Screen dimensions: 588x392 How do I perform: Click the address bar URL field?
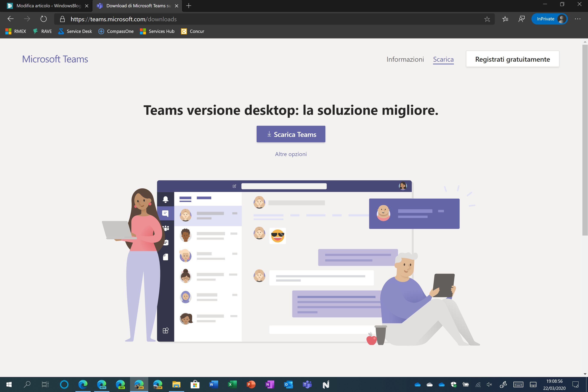(x=274, y=19)
